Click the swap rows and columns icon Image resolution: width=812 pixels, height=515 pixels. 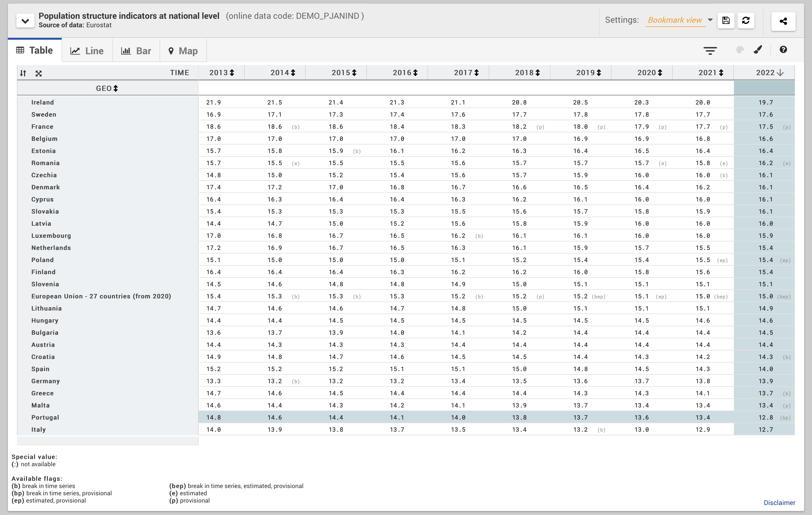coord(23,73)
